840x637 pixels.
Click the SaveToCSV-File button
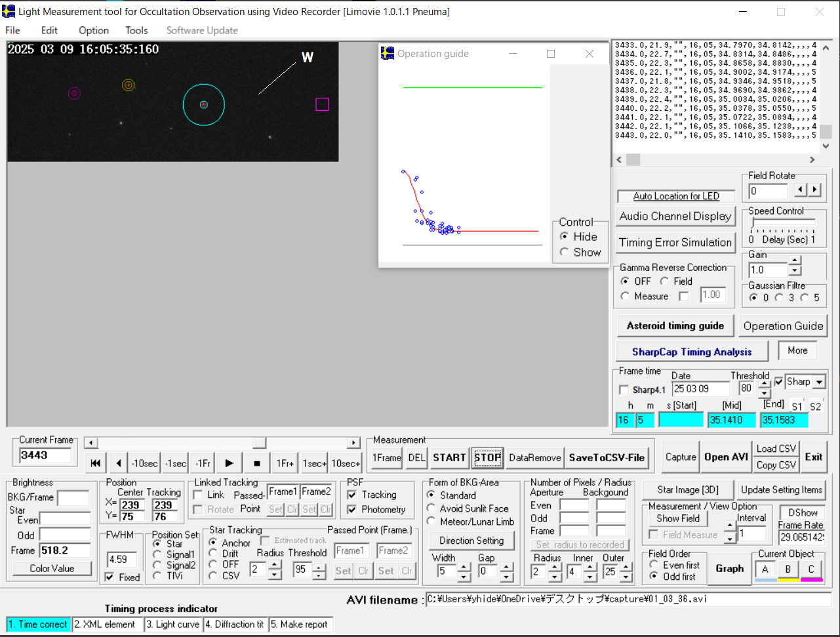(x=607, y=458)
